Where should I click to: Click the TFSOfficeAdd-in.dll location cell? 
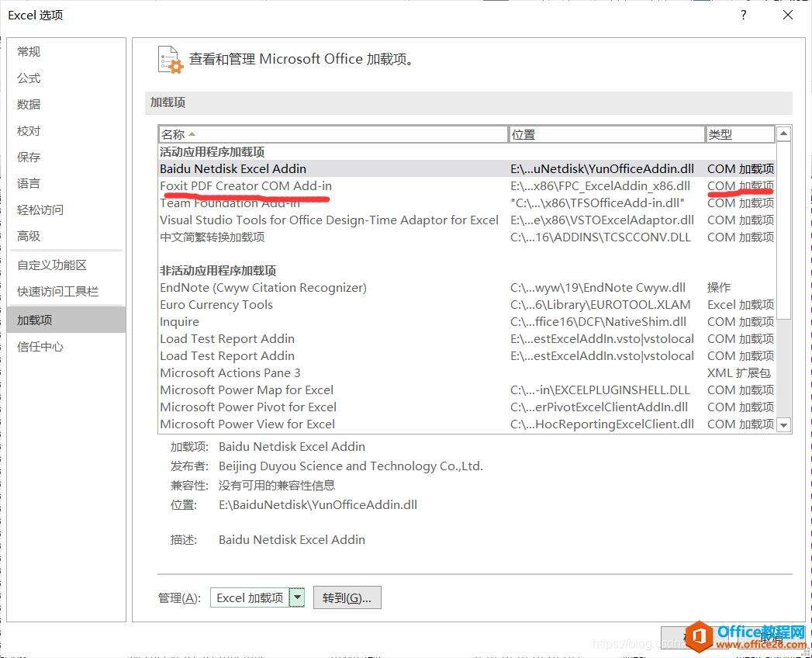pyautogui.click(x=598, y=203)
